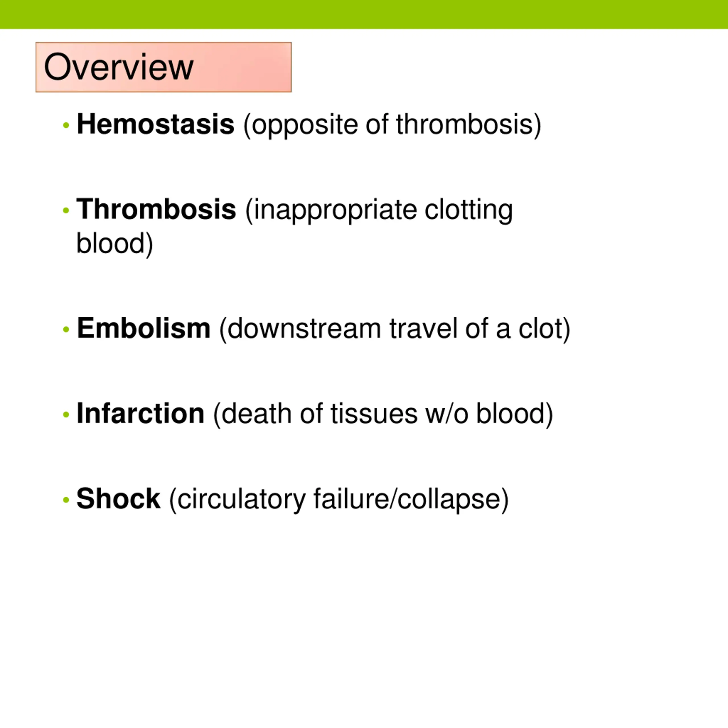Select the bold word Shock
728x728 pixels.
(x=118, y=499)
